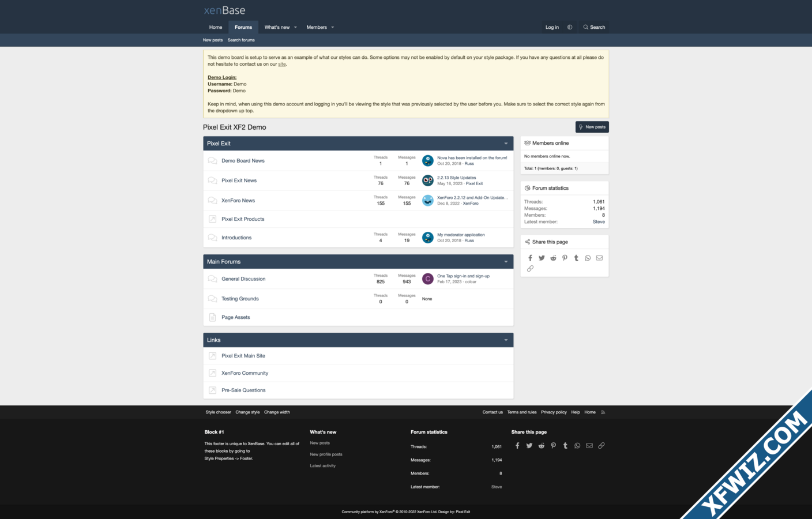Open the What's new tab
The width and height of the screenshot is (812, 519).
click(x=277, y=27)
